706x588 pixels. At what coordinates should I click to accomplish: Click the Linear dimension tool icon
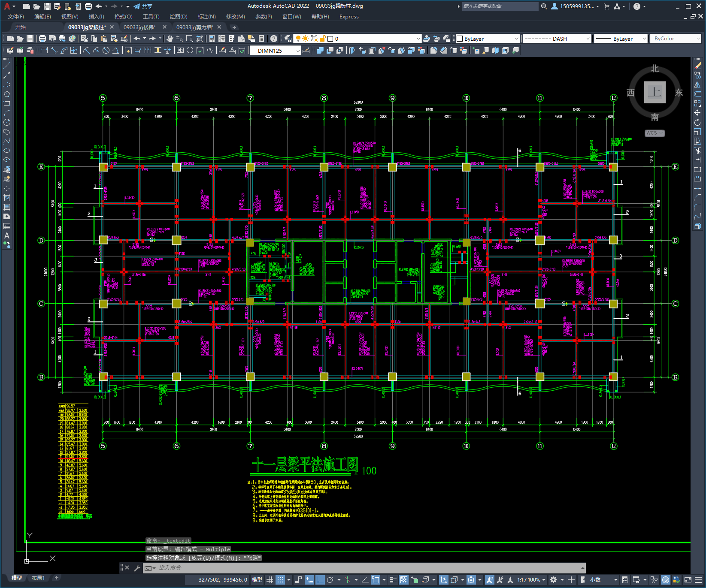(44, 50)
